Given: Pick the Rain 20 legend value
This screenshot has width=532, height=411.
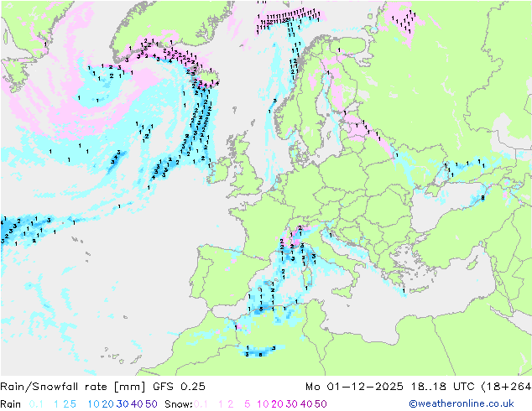Looking at the screenshot, I should 108,404.
